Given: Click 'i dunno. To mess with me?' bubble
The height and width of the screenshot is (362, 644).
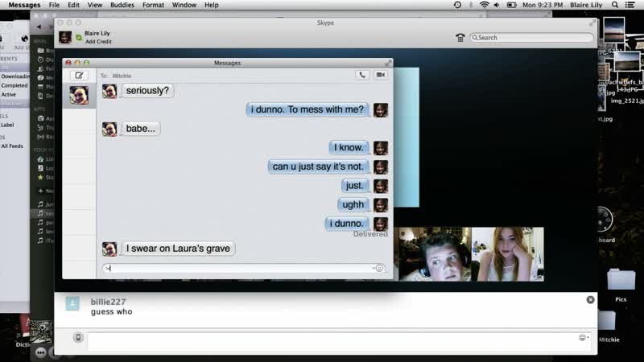Looking at the screenshot, I should point(308,109).
